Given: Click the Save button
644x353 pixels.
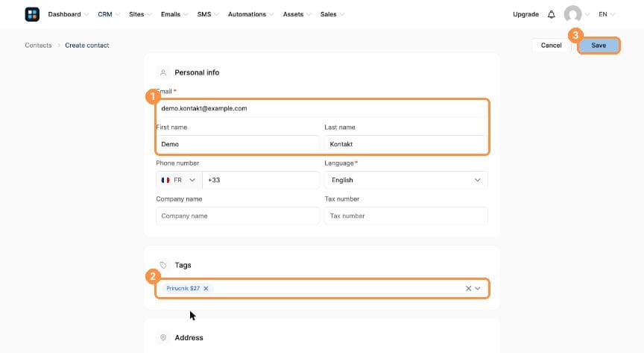Looking at the screenshot, I should [x=599, y=46].
